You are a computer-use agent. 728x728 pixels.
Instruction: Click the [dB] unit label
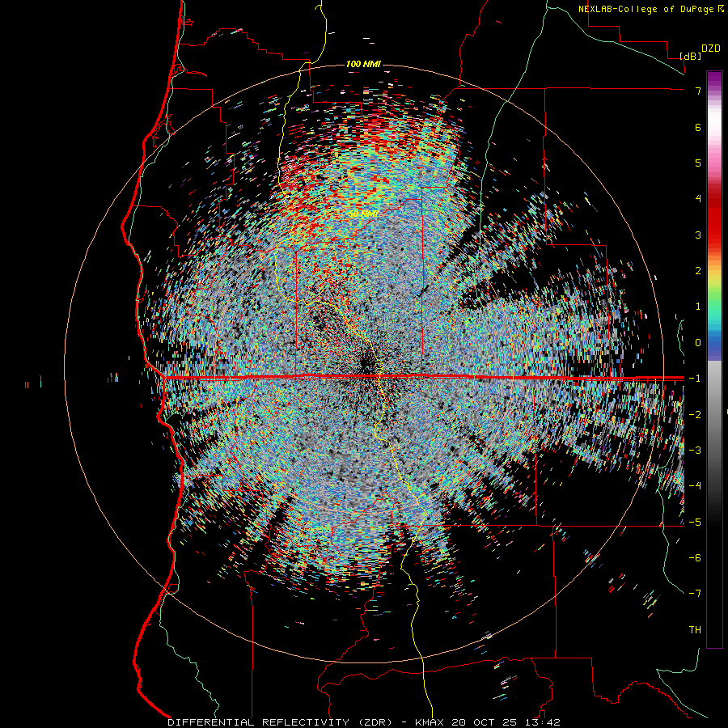pyautogui.click(x=690, y=56)
